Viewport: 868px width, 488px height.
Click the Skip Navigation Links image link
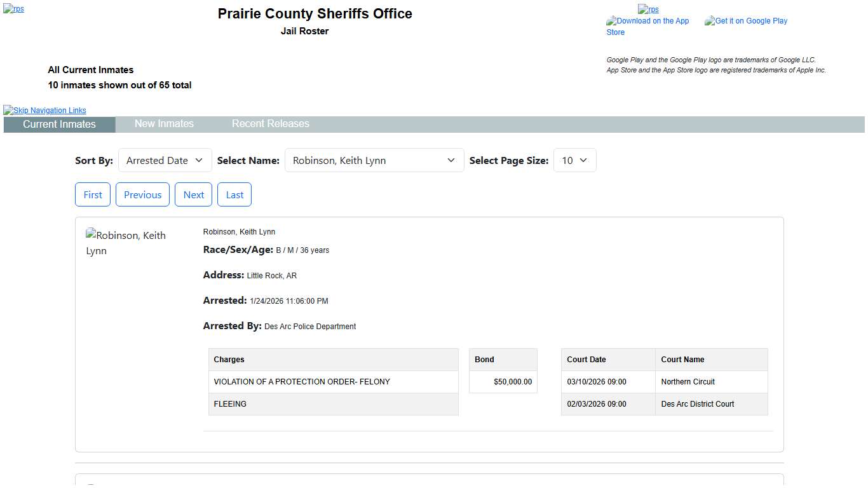click(44, 110)
